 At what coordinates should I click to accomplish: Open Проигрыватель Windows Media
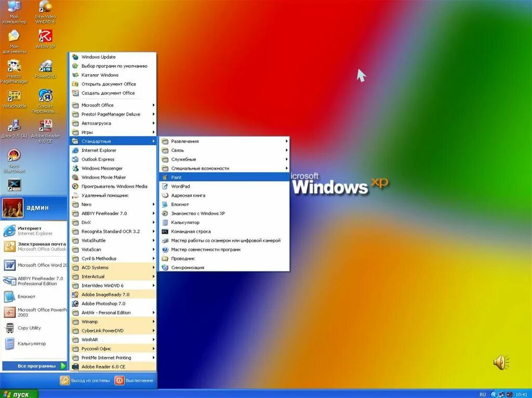pos(113,186)
